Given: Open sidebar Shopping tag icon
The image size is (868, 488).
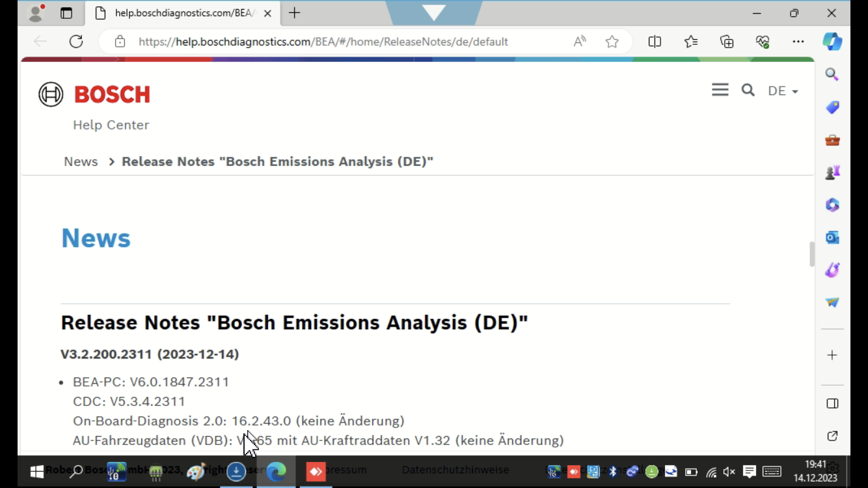Looking at the screenshot, I should 832,107.
